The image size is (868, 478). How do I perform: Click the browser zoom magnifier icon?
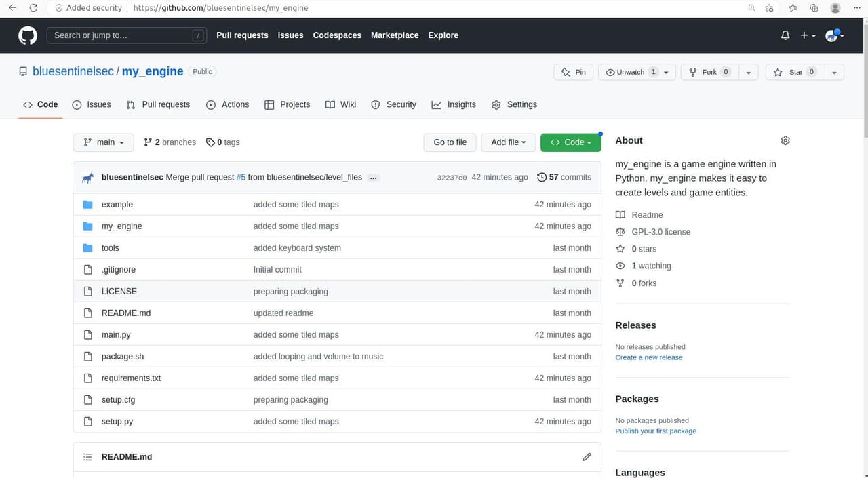point(751,8)
